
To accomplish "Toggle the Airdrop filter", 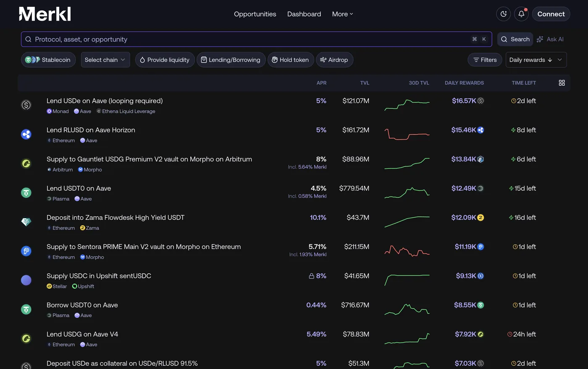I will pos(334,60).
